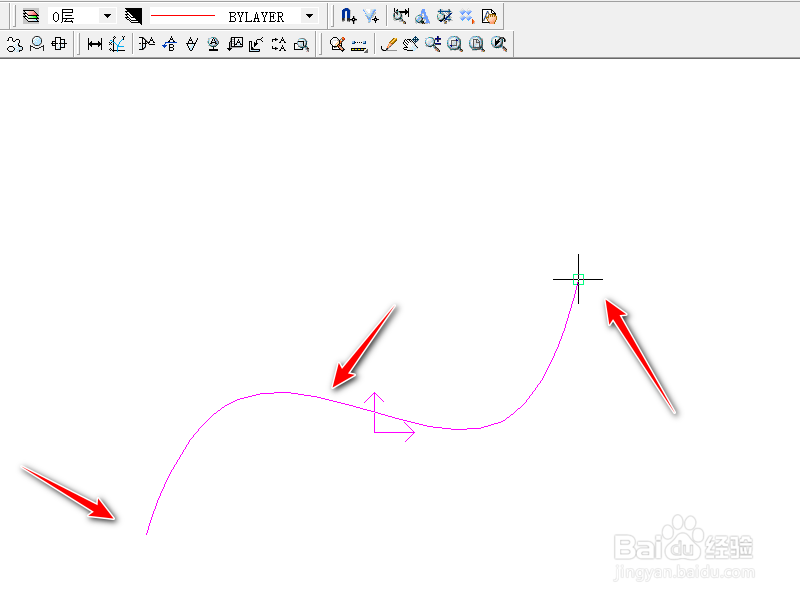Click the magnifier over rectangles icon
The height and width of the screenshot is (600, 800).
302,44
